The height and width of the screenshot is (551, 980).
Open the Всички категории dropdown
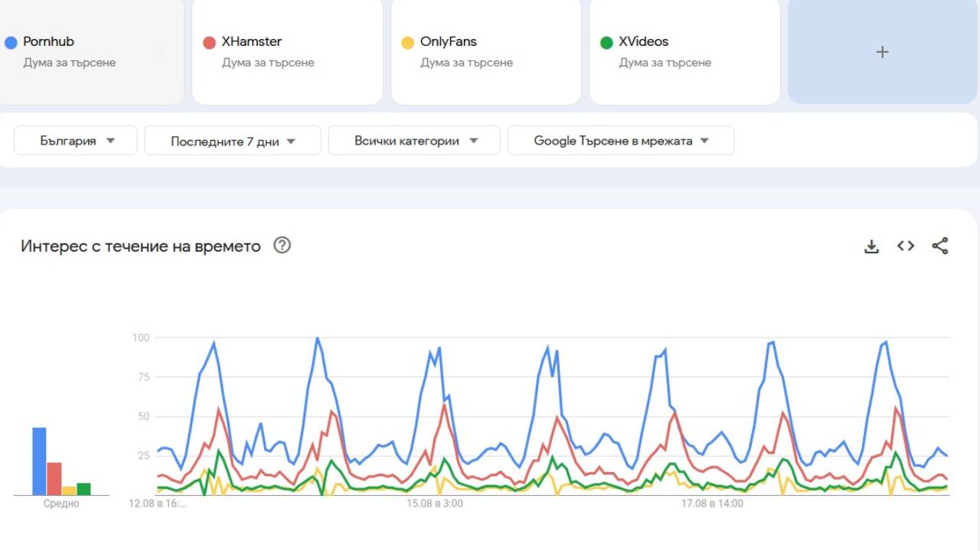click(413, 140)
